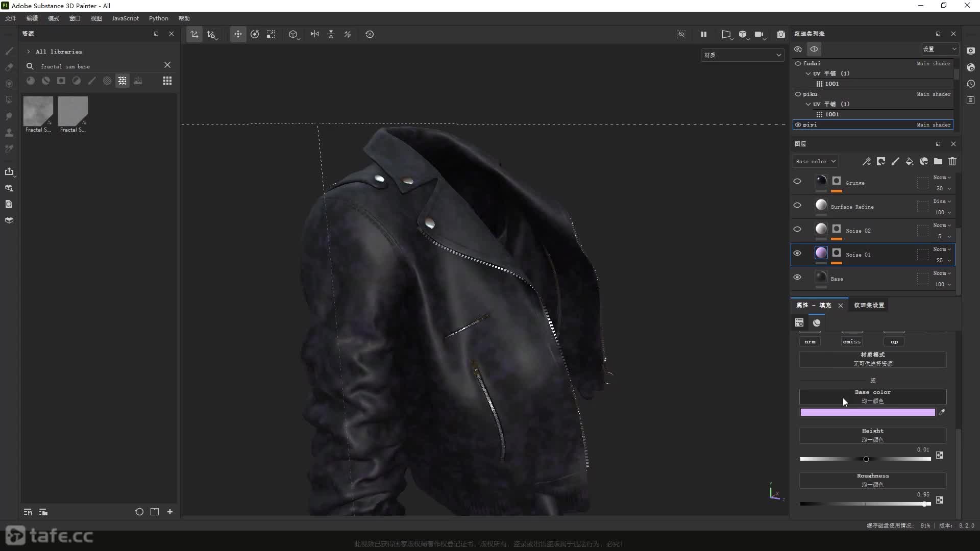Screen dimensions: 980x551
Task: Add a paint layer icon in layers panel
Action: click(895, 161)
